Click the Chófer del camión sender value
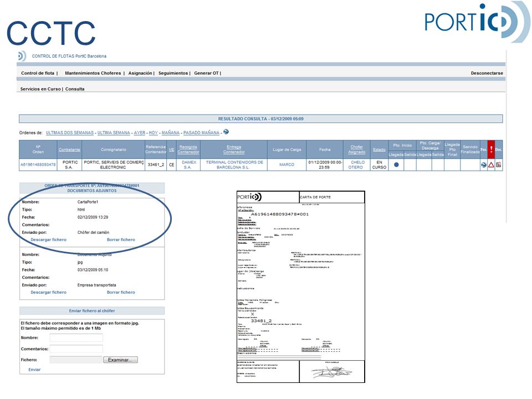 93,232
